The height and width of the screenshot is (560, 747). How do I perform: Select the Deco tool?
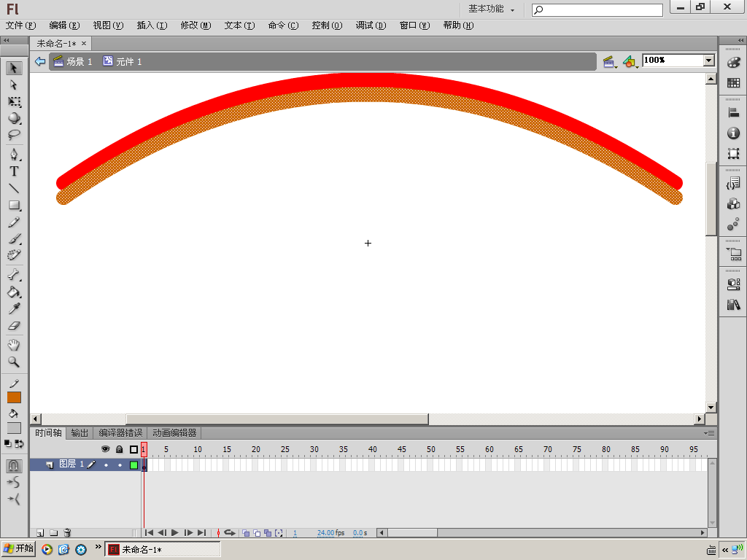14,256
